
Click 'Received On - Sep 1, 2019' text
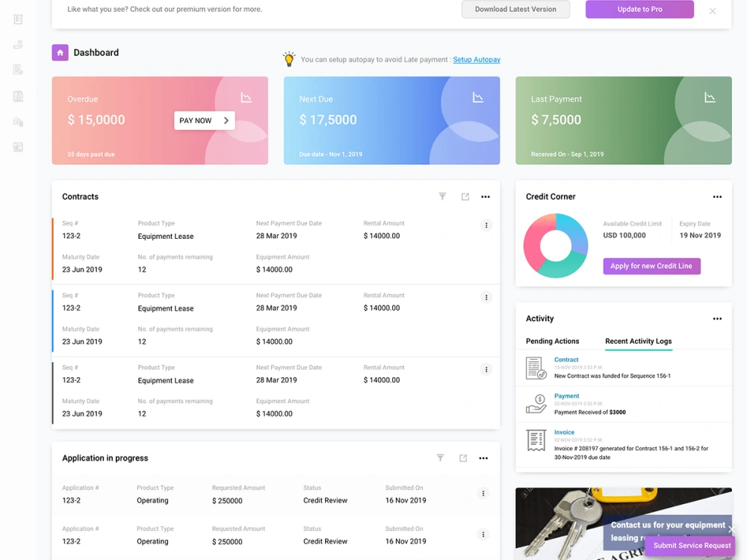coord(568,155)
